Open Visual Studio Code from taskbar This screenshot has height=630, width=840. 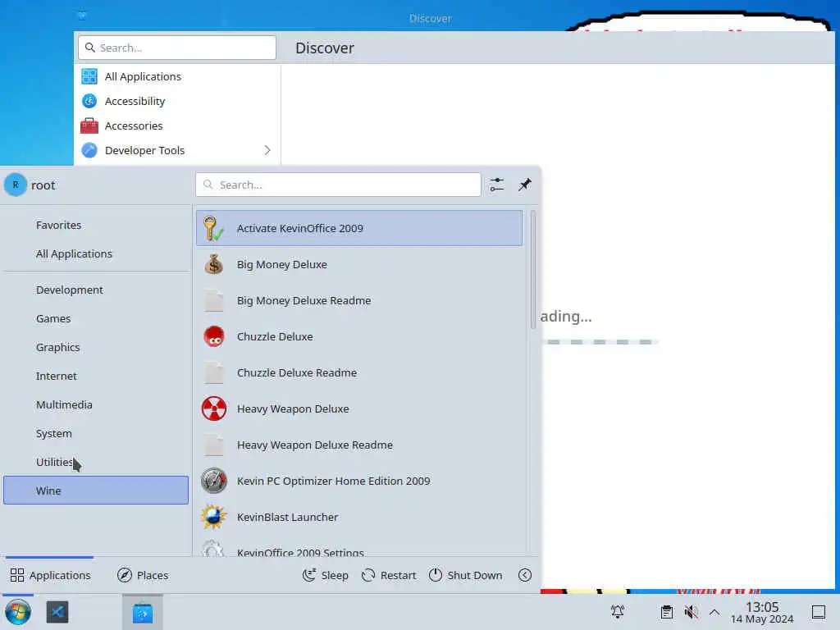[x=57, y=612]
